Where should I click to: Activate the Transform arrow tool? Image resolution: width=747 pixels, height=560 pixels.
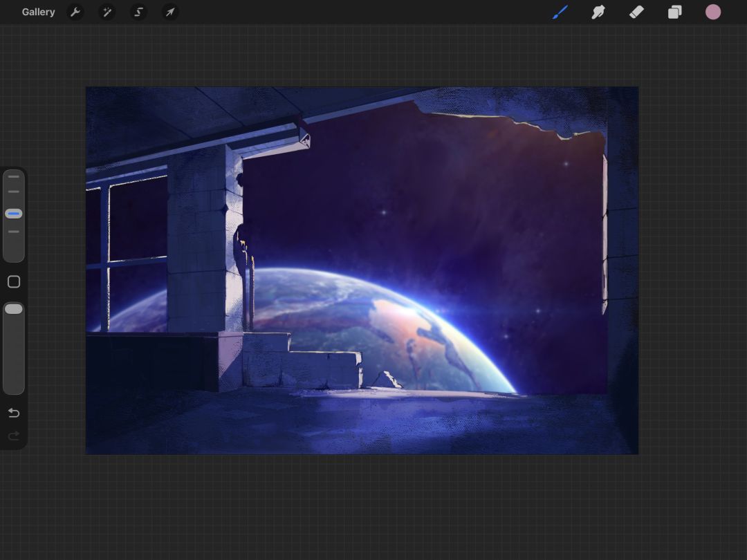click(170, 12)
